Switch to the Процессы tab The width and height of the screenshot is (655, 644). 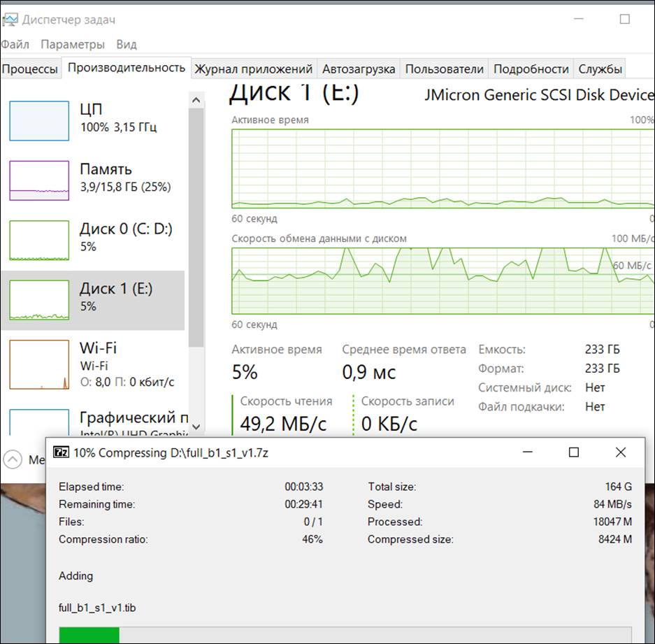[30, 69]
